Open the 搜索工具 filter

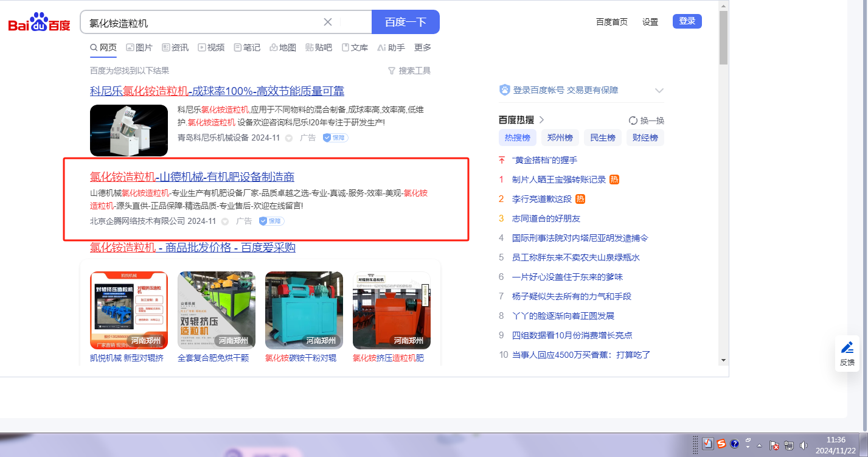(x=409, y=71)
